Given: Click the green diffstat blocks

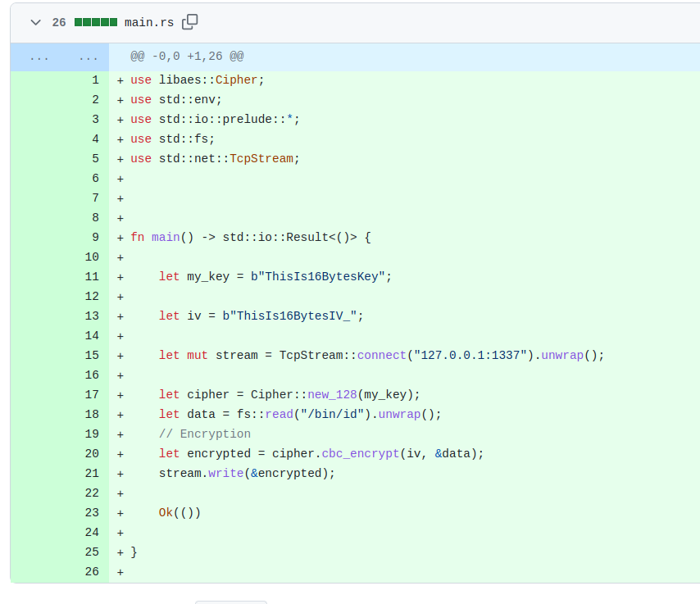Looking at the screenshot, I should click(x=96, y=22).
